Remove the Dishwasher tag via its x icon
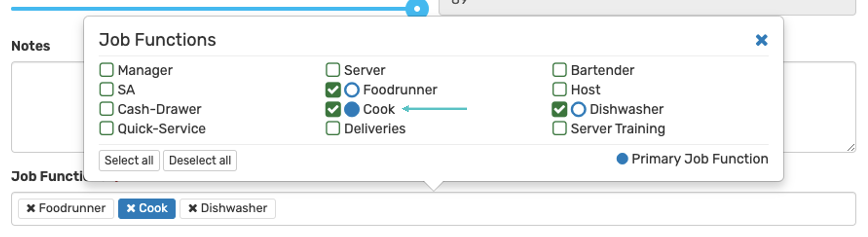Viewport: 868px width, 237px height. pos(192,208)
